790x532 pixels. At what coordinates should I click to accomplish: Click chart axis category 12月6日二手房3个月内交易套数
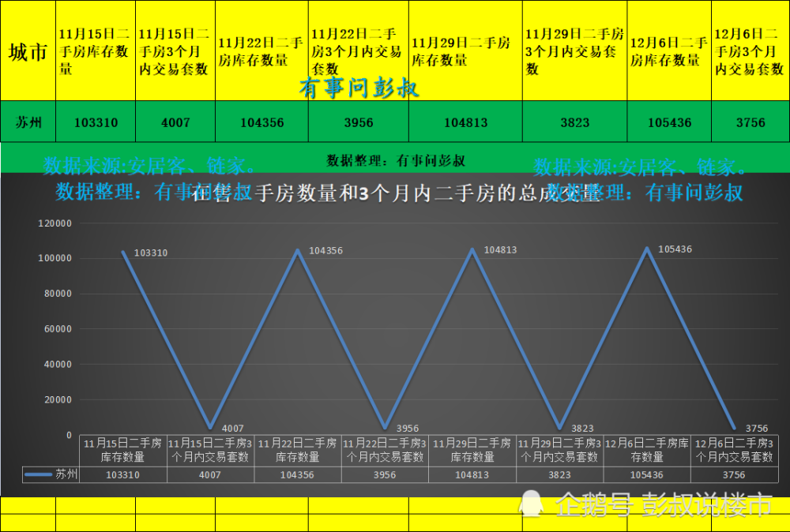click(734, 450)
